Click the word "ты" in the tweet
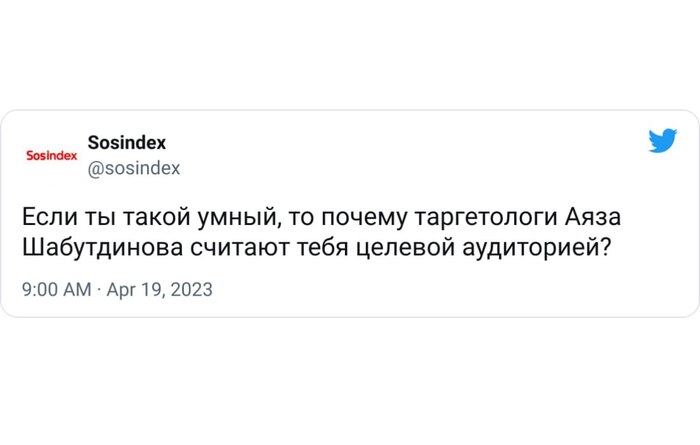The height and width of the screenshot is (445, 700). coord(88,219)
